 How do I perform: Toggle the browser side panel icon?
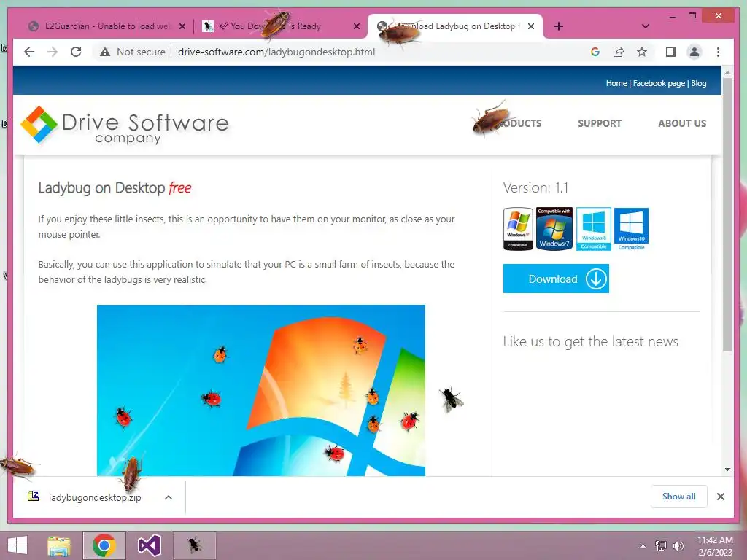tap(671, 52)
